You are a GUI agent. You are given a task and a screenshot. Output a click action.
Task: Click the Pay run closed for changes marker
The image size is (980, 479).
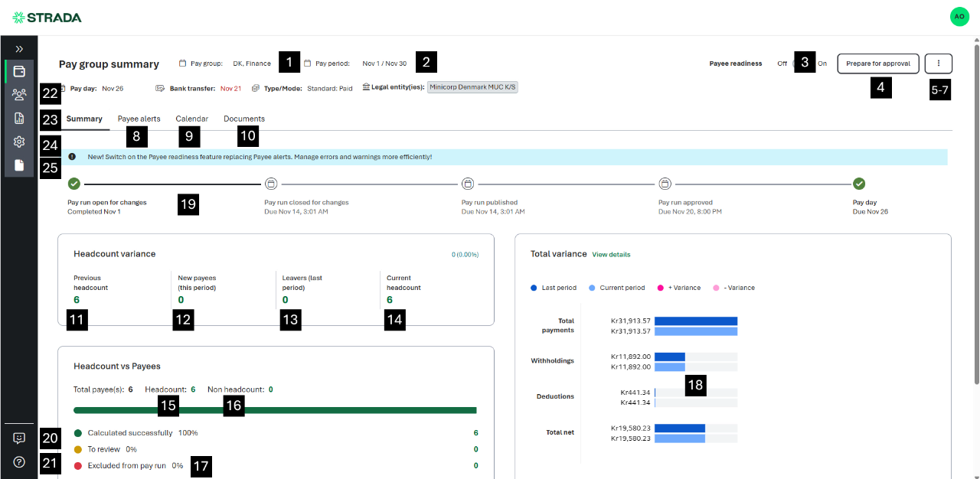tap(271, 184)
